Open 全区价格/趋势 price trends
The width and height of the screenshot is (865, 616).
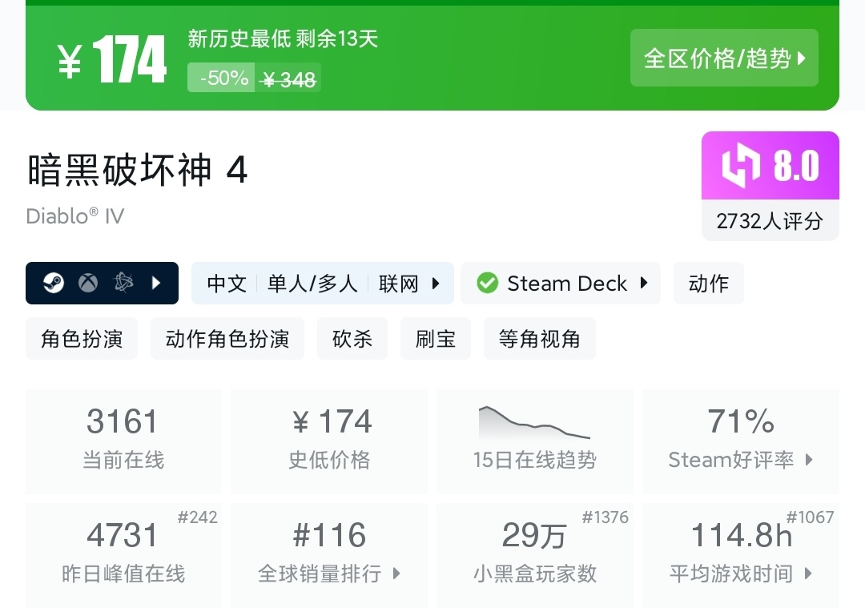(x=724, y=58)
